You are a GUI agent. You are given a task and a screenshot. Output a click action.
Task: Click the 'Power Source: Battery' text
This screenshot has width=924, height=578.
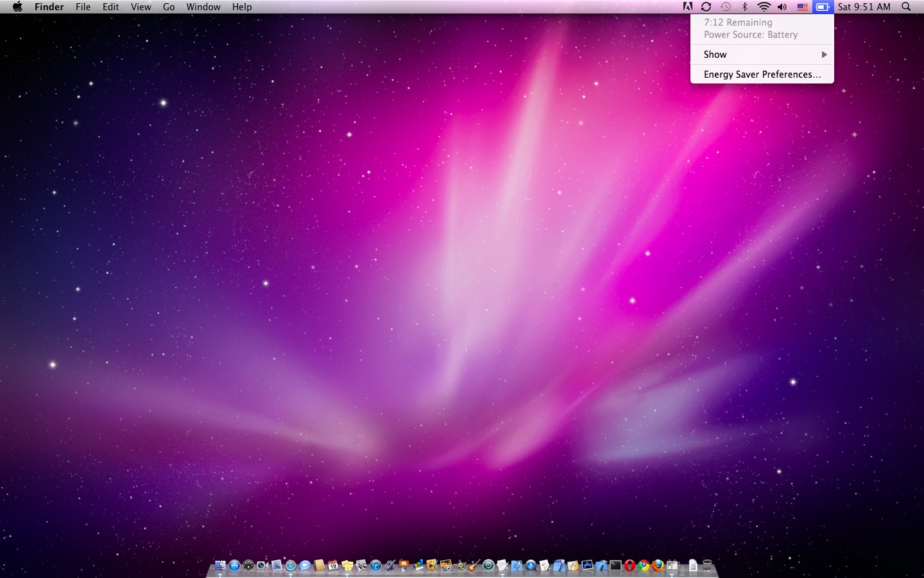[751, 35]
